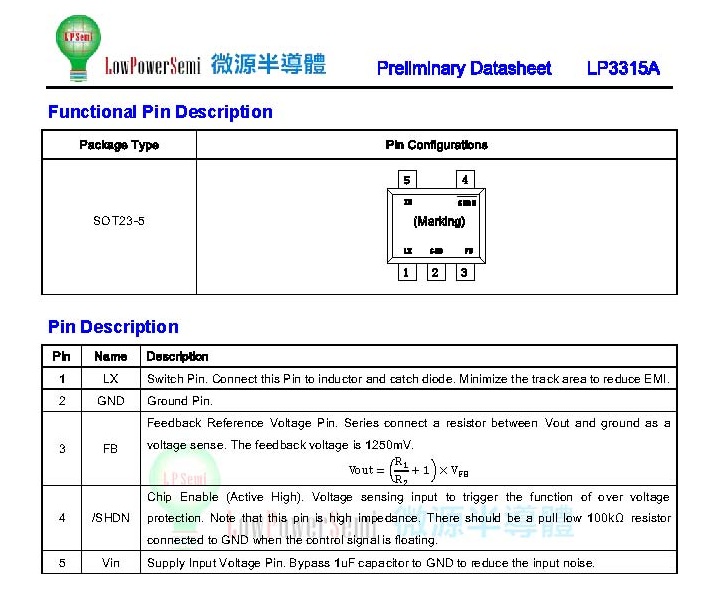Image resolution: width=721 pixels, height=615 pixels.
Task: Click the 'Preliminary Datasheet' header text
Action: pyautogui.click(x=464, y=68)
